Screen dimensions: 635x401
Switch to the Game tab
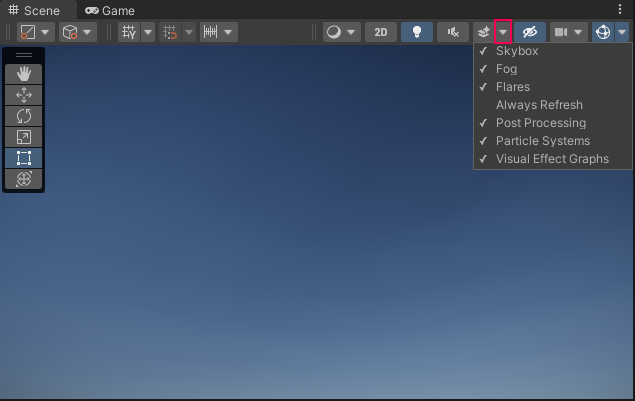tap(110, 10)
